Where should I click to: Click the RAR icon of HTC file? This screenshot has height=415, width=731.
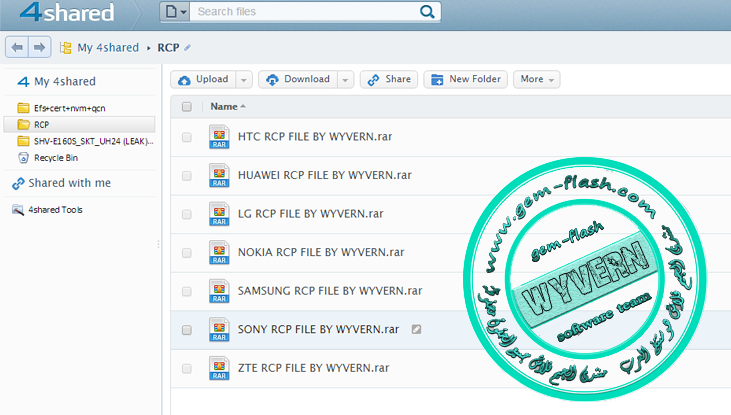point(219,137)
